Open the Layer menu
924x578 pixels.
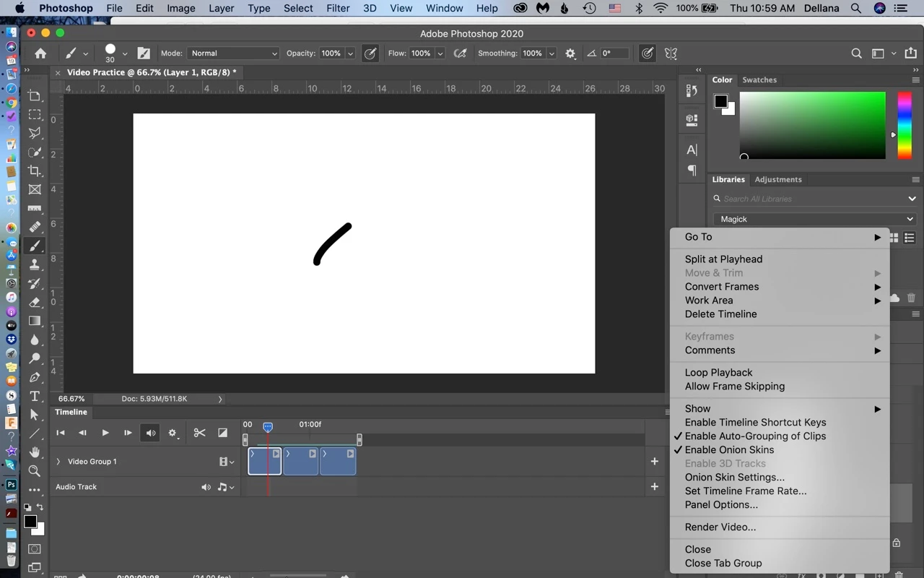221,9
